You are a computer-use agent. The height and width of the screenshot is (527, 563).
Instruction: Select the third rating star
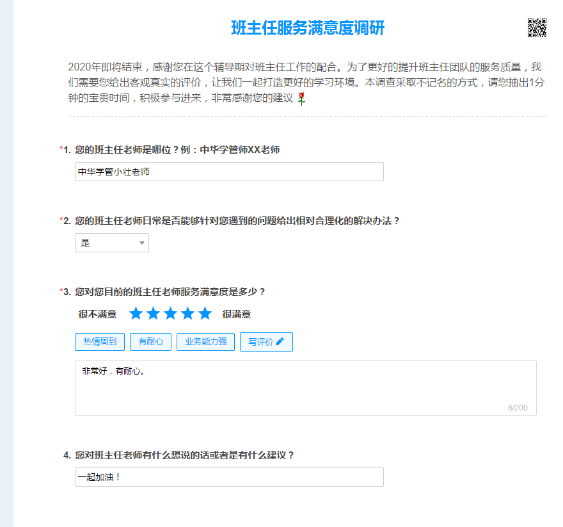170,313
